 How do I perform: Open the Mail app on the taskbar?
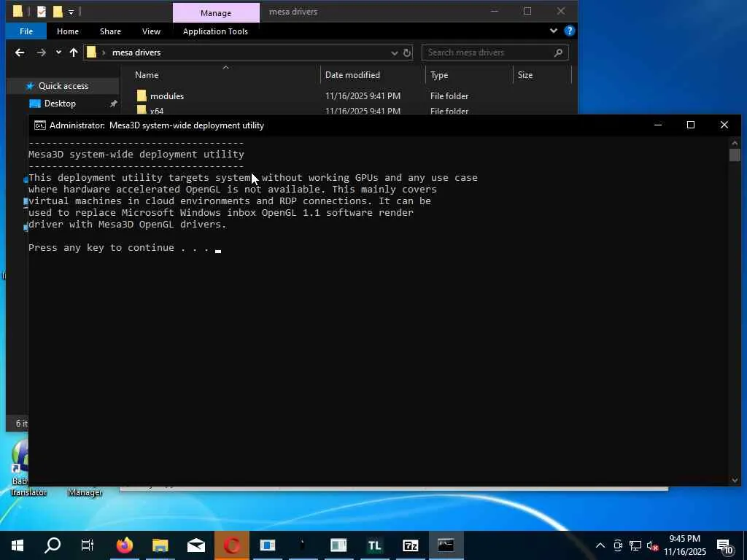(x=196, y=545)
